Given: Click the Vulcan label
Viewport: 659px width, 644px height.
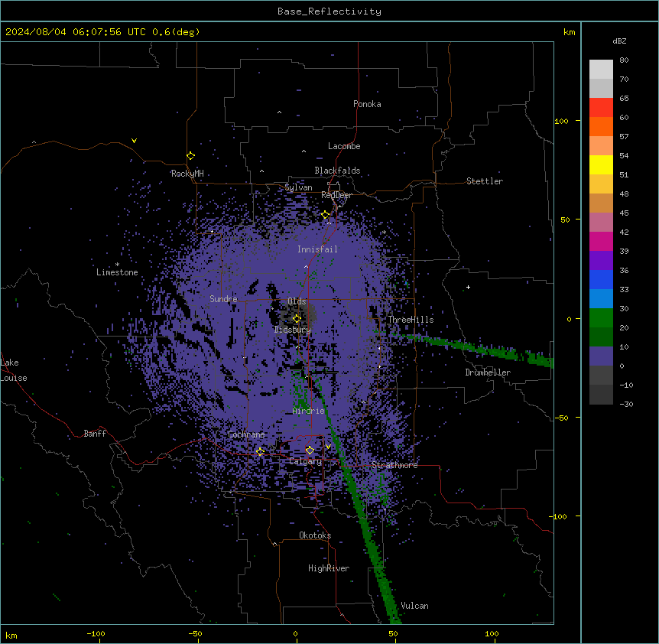Looking at the screenshot, I should point(414,606).
